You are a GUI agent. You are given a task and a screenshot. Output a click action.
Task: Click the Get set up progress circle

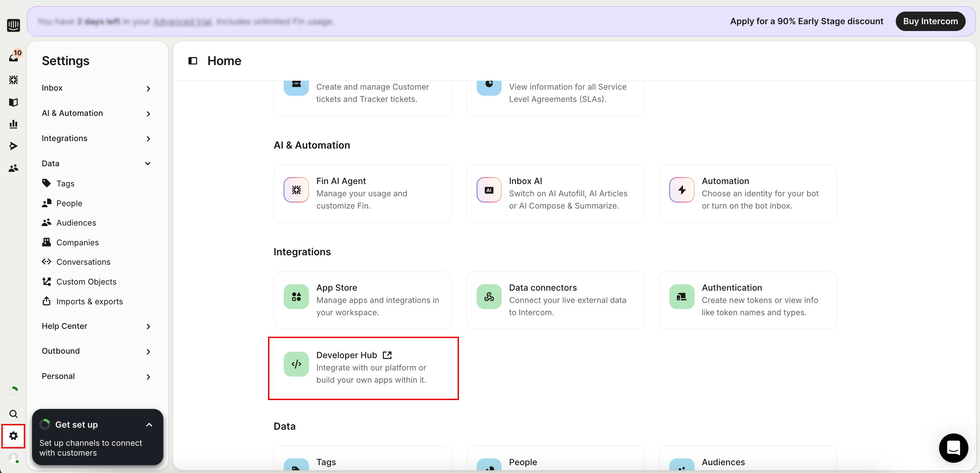point(45,424)
